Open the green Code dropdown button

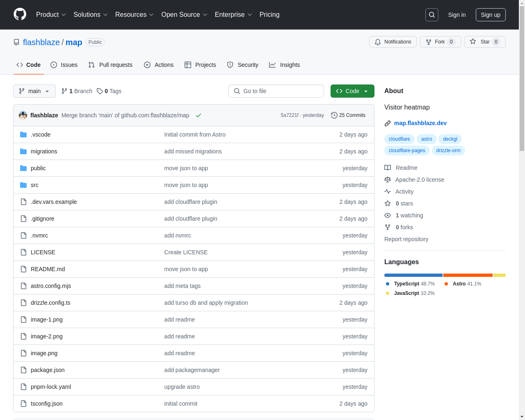(x=352, y=91)
